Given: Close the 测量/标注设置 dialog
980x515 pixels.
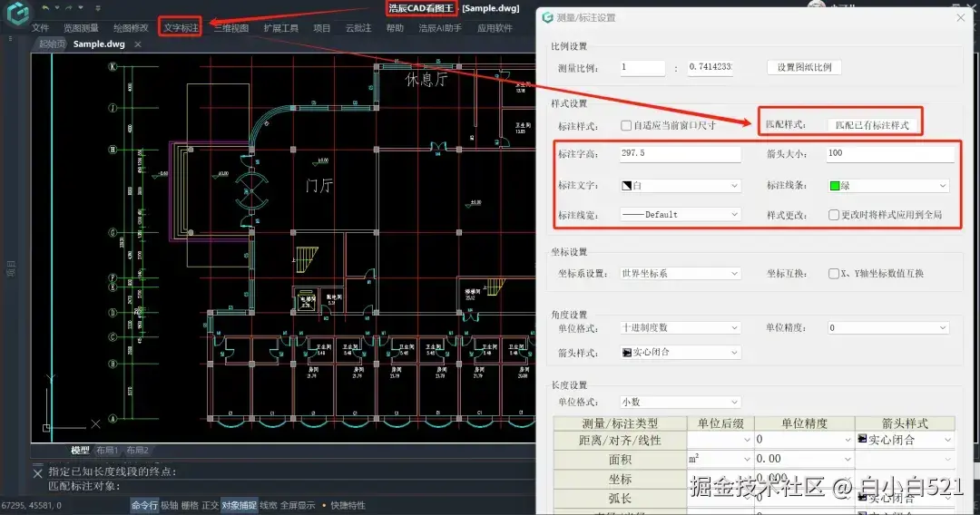Looking at the screenshot, I should [961, 17].
